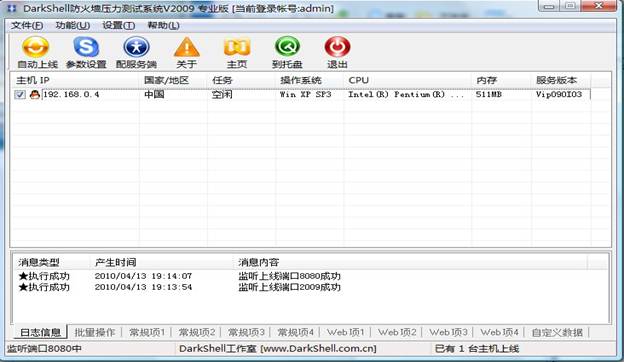This screenshot has height=362, width=624.
Task: Expand the 设置(T) menu
Action: pyautogui.click(x=119, y=25)
